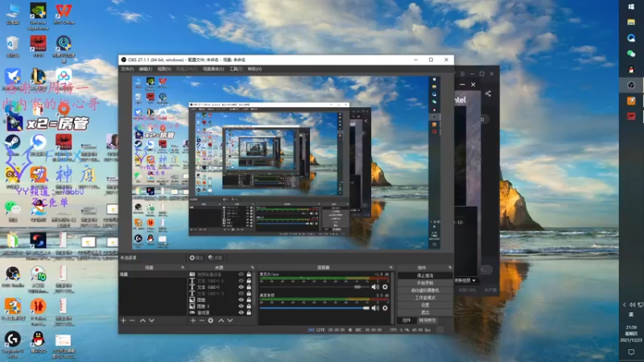
Task: Move selected source up in list
Action: tap(221, 320)
